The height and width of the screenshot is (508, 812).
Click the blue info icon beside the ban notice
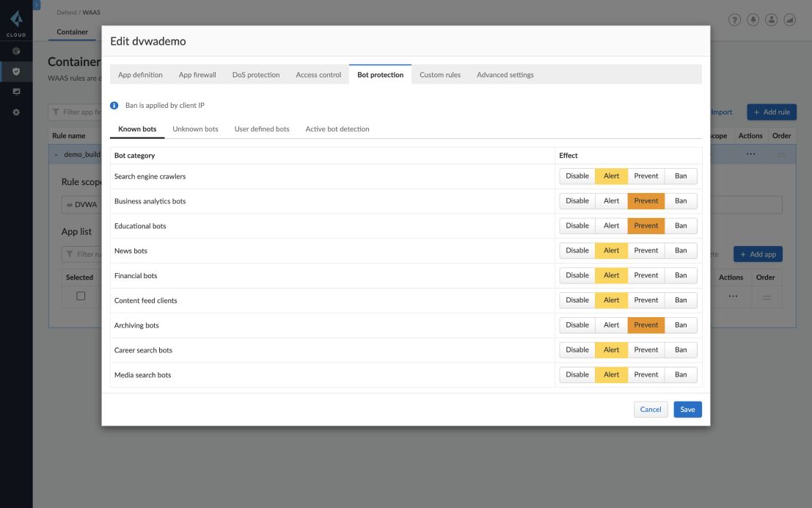pos(114,106)
